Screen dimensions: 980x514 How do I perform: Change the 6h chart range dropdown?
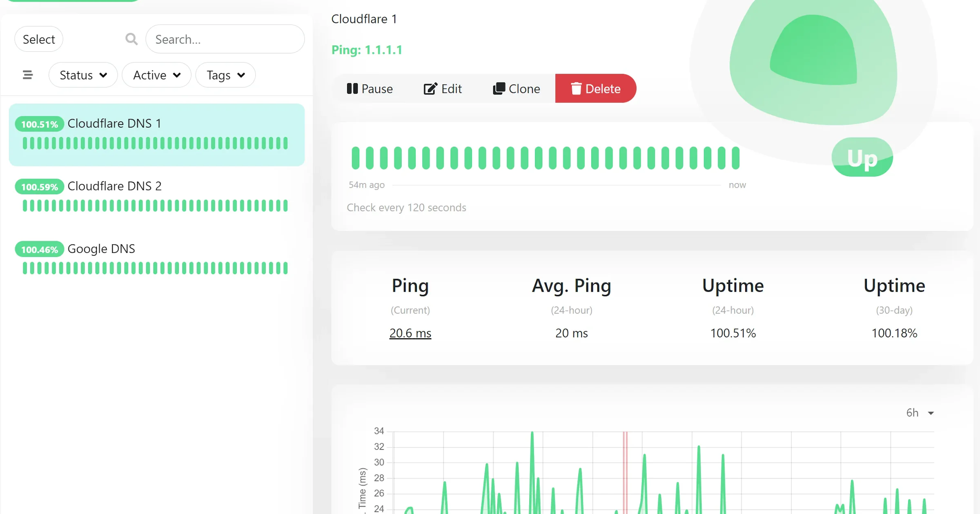(920, 413)
